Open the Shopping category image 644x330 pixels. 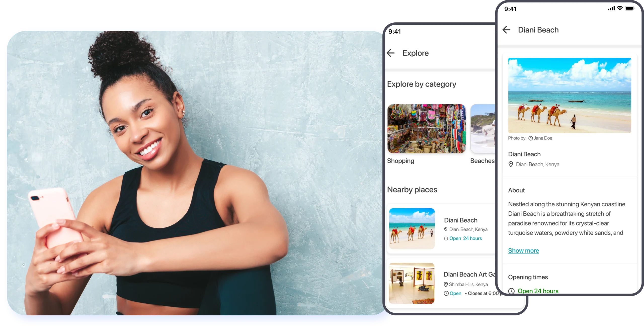[426, 129]
